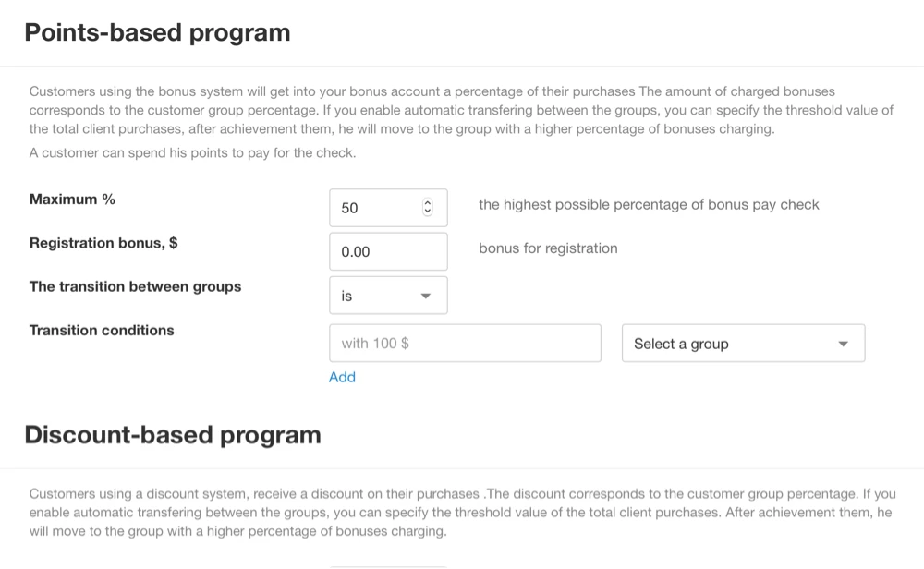Screen dimensions: 924x569
Task: Click the 'Registration bonus, $' label
Action: click(x=103, y=243)
